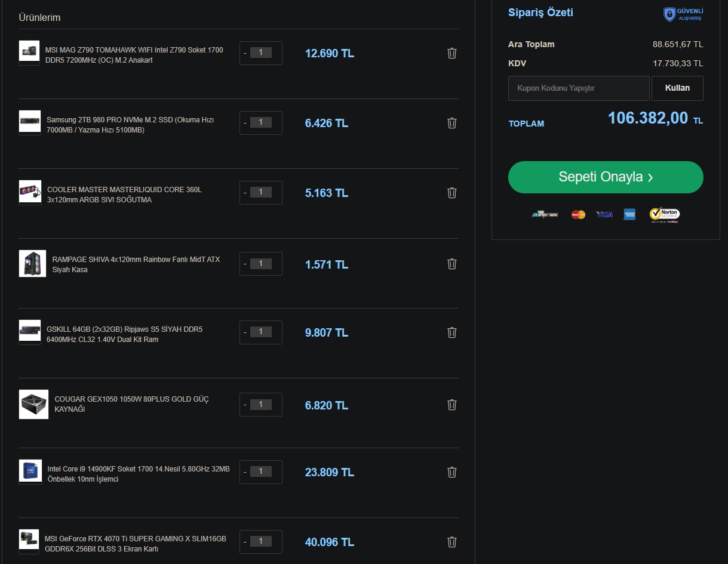
Task: Delete Intel Core i9 14900KF from cart
Action: pos(452,472)
